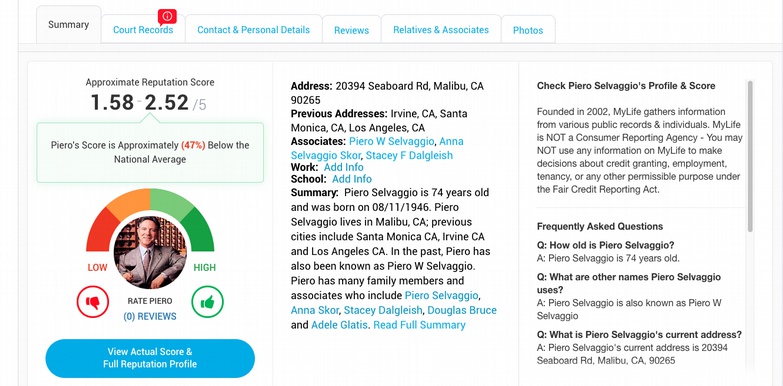Click the RATE PIERO label
Screen dimensions: 783x386
tap(150, 301)
